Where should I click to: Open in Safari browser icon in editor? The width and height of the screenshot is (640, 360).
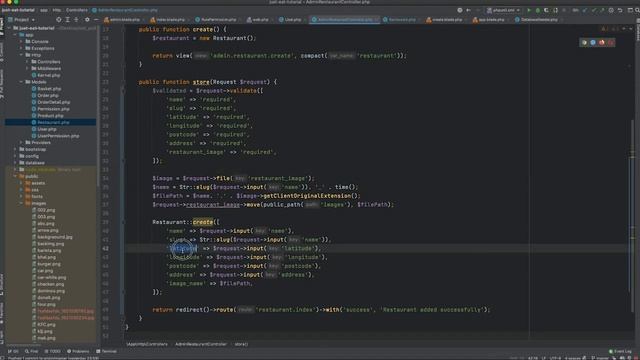pyautogui.click(x=593, y=42)
